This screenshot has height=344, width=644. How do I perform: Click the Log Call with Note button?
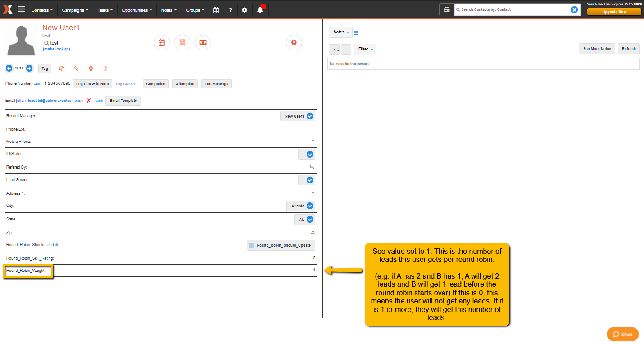click(x=92, y=84)
